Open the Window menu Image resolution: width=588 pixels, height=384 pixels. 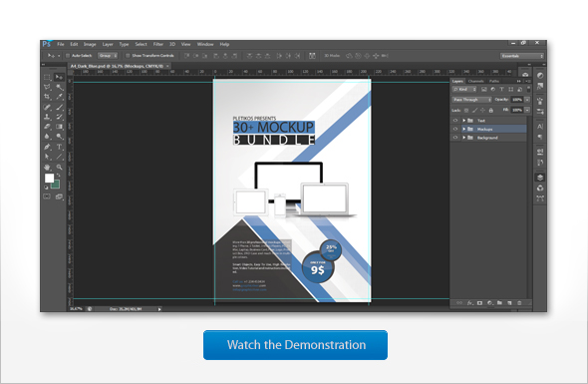205,44
